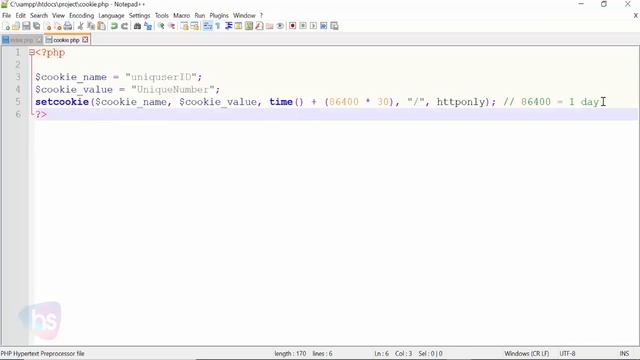Click the Copy toolbar icon

(x=91, y=26)
